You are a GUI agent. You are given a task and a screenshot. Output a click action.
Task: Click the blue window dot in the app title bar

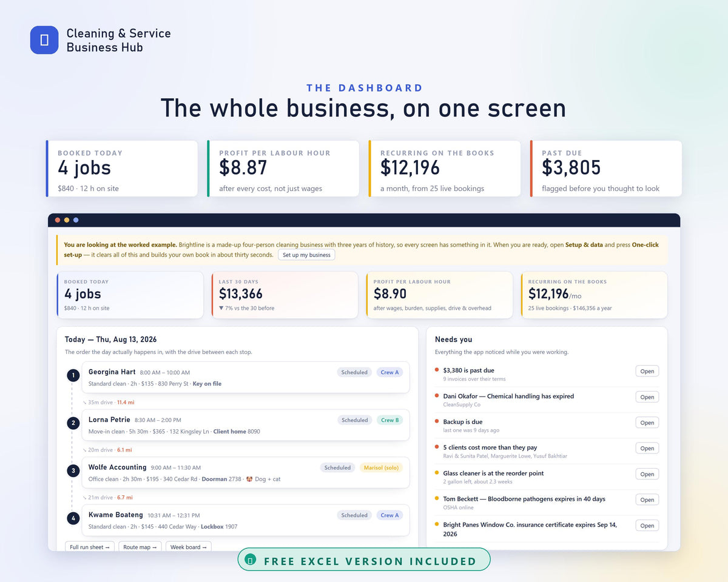point(76,220)
